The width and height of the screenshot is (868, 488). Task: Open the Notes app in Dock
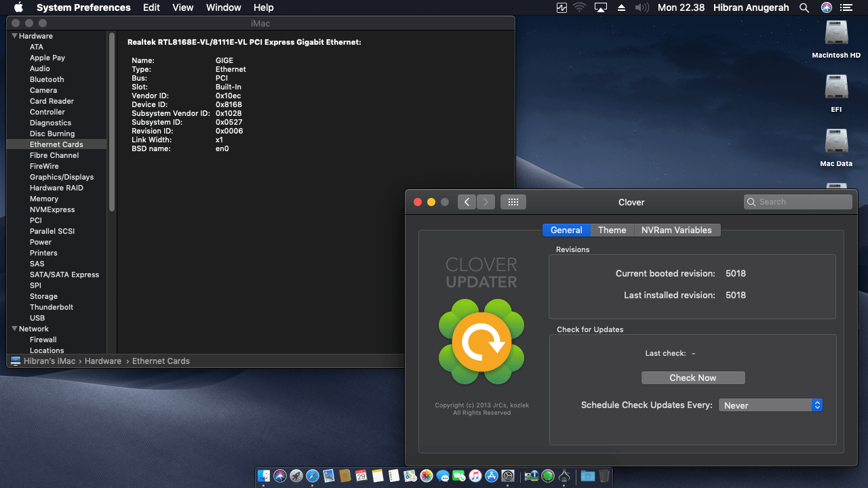(378, 476)
